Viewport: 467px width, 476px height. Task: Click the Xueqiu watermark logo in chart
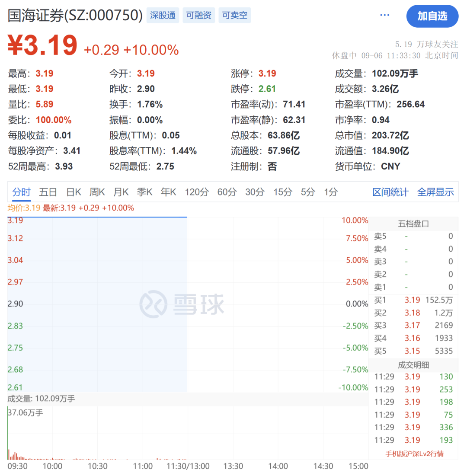(x=182, y=304)
